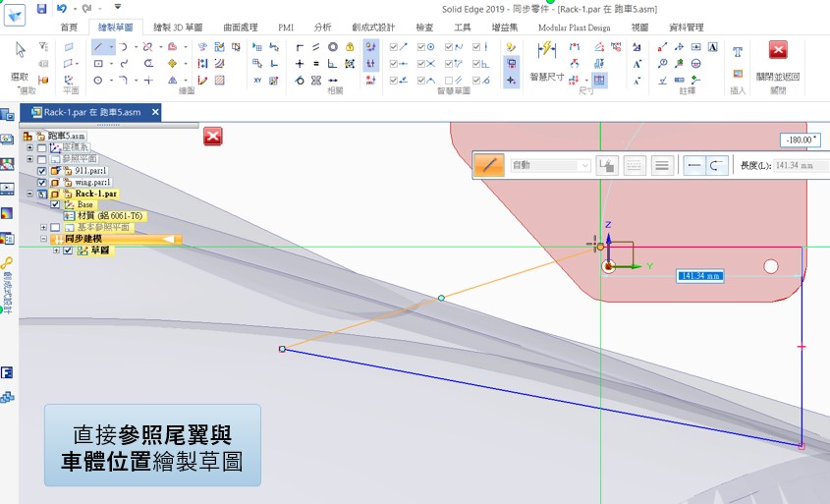Image resolution: width=830 pixels, height=504 pixels.
Task: Click the 長度(L) length input field
Action: click(801, 166)
